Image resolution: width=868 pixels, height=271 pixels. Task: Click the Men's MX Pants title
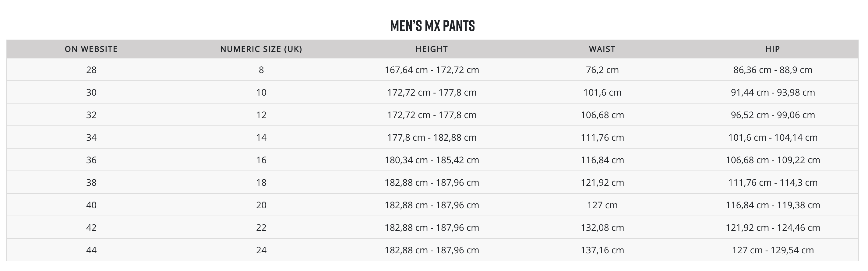pyautogui.click(x=432, y=26)
